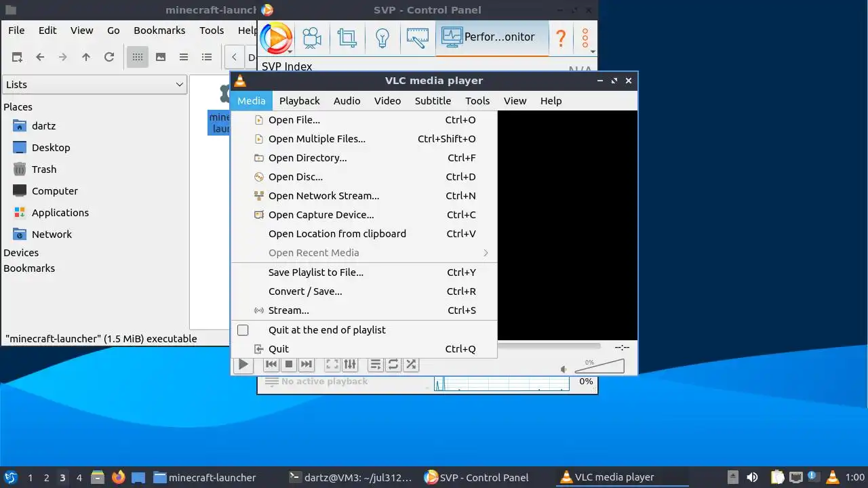Click file manager new tab icon

[17, 57]
